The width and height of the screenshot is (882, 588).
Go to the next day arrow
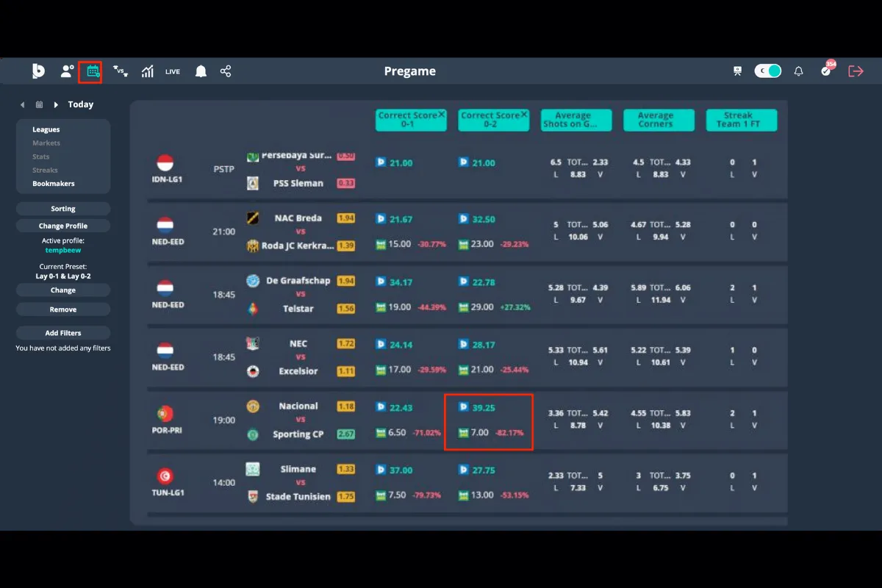[x=56, y=105]
